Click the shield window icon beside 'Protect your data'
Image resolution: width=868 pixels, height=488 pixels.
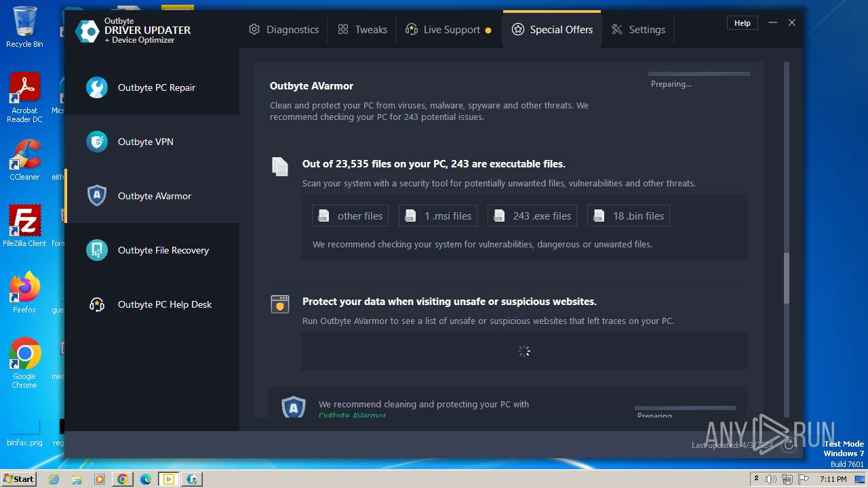(280, 304)
